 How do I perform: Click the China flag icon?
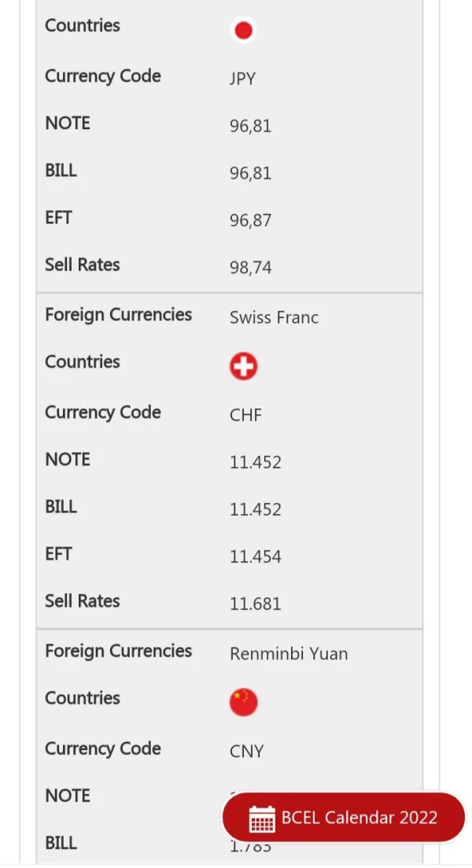[243, 702]
